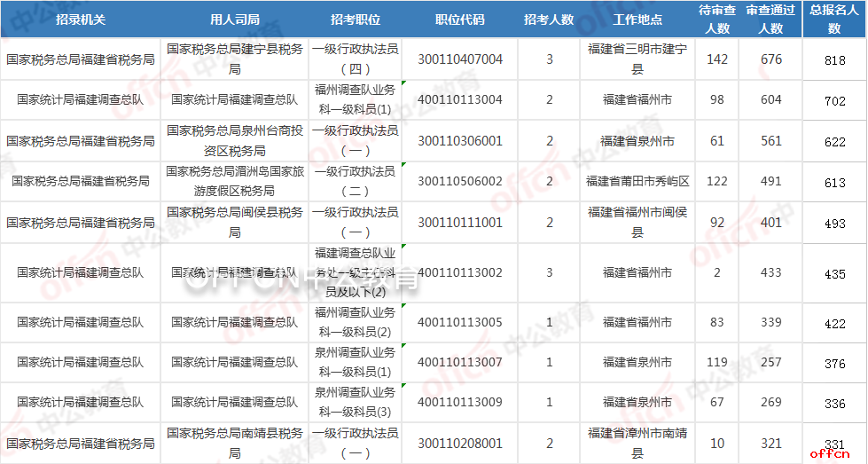Select the cell with code 400110113004
The image size is (868, 464).
point(460,99)
